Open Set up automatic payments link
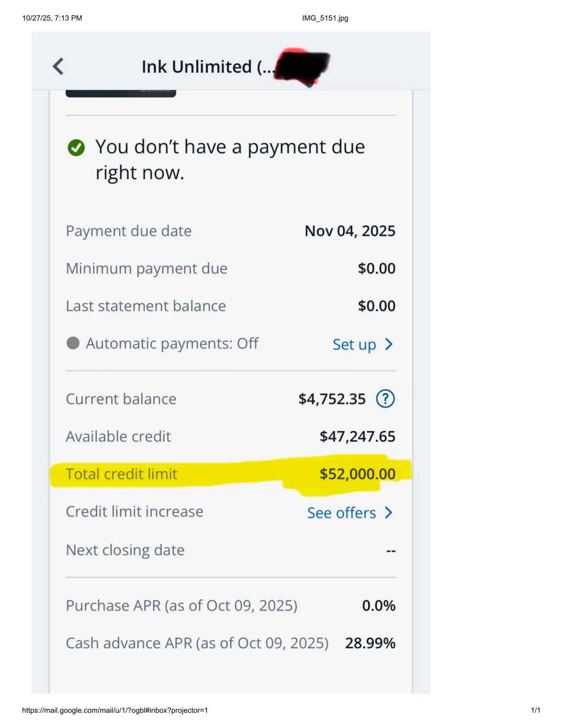This screenshot has width=563, height=728. click(354, 344)
